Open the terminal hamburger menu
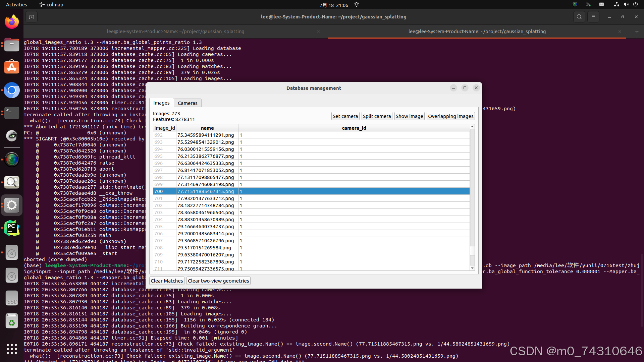The height and width of the screenshot is (362, 644). click(x=593, y=17)
